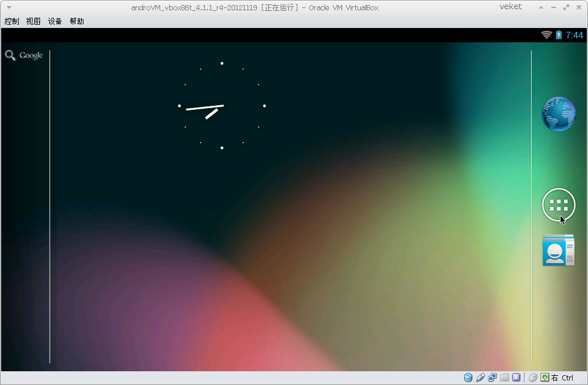Click the 右 Ctrl host key label
Screen dimensions: 588x385
coord(562,378)
